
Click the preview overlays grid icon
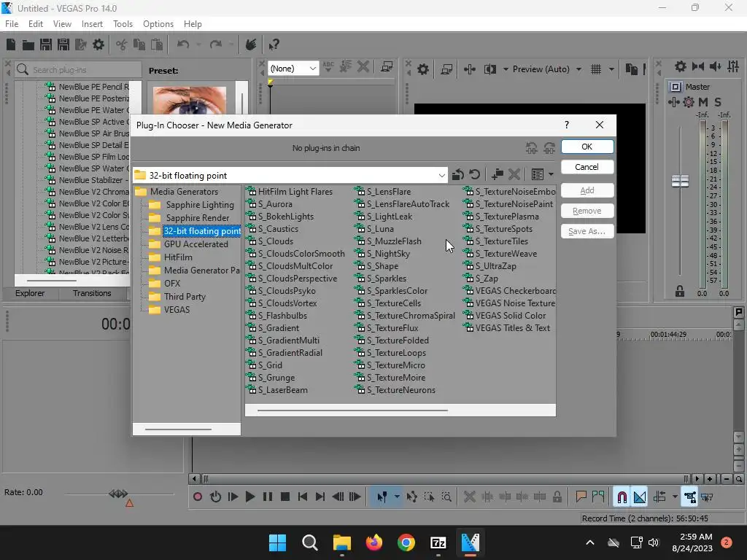[x=596, y=69]
